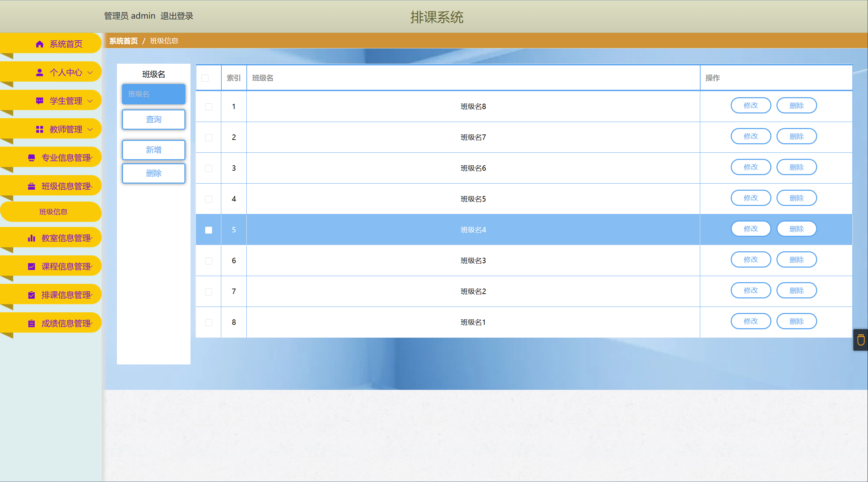Viewport: 868px width, 482px height.
Task: Check the checkbox for row 班级名8
Action: coord(209,107)
